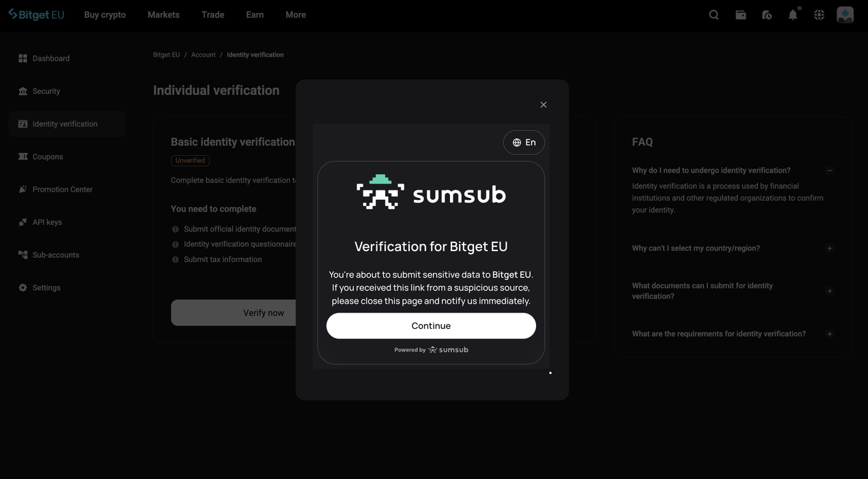
Task: Click the Identity verification card icon in the sidebar
Action: [23, 124]
